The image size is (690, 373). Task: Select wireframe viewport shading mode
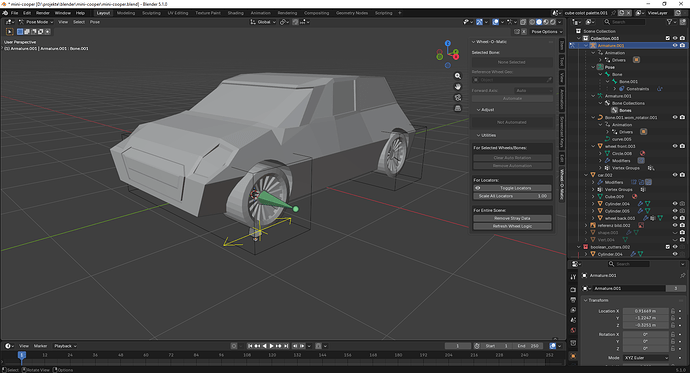coord(532,22)
